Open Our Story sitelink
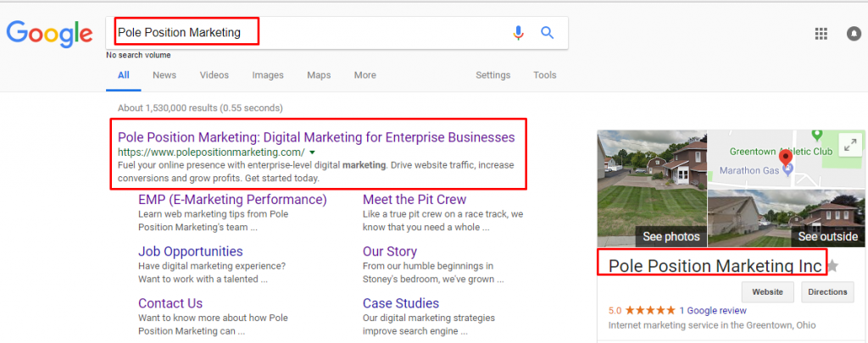The height and width of the screenshot is (343, 868). [x=390, y=252]
